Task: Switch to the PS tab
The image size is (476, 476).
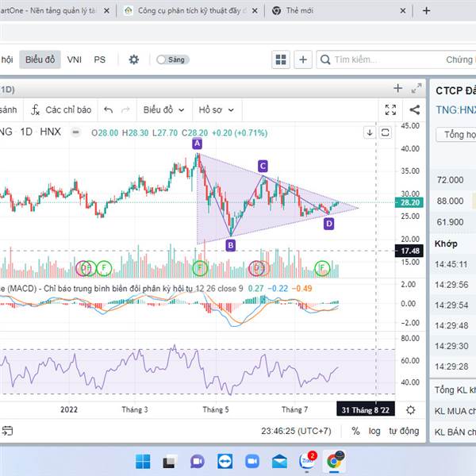Action: (100, 59)
